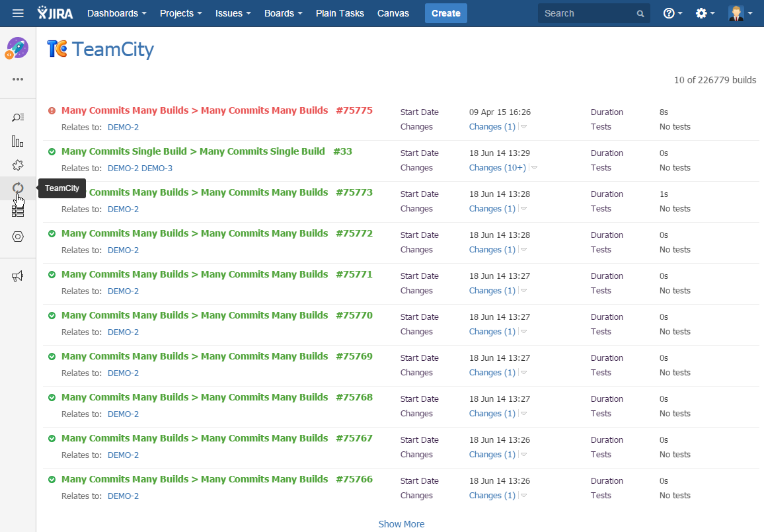Open the bar chart reports icon
764x532 pixels.
18,141
